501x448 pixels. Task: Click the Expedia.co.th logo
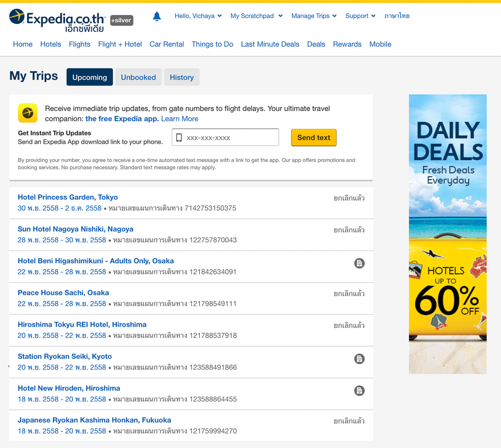[57, 21]
